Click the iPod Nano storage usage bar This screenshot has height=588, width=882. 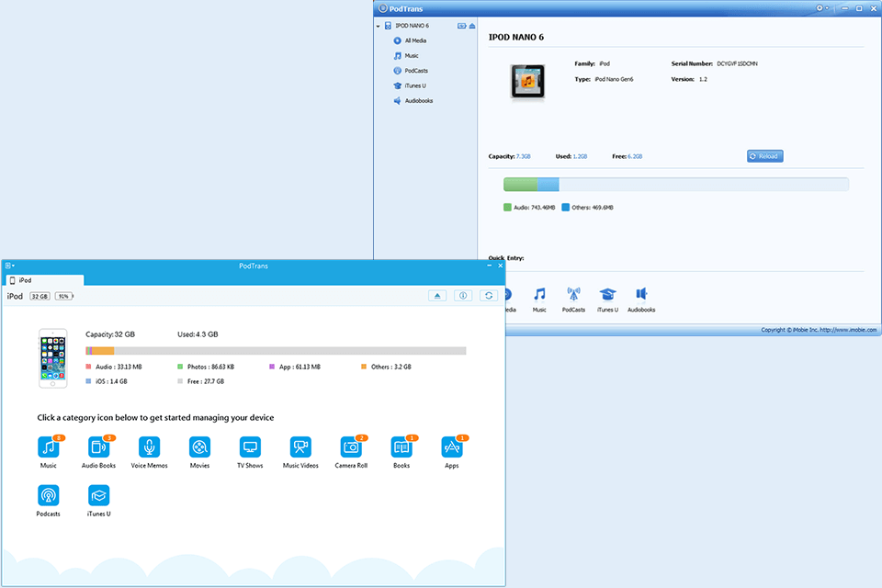pos(675,184)
